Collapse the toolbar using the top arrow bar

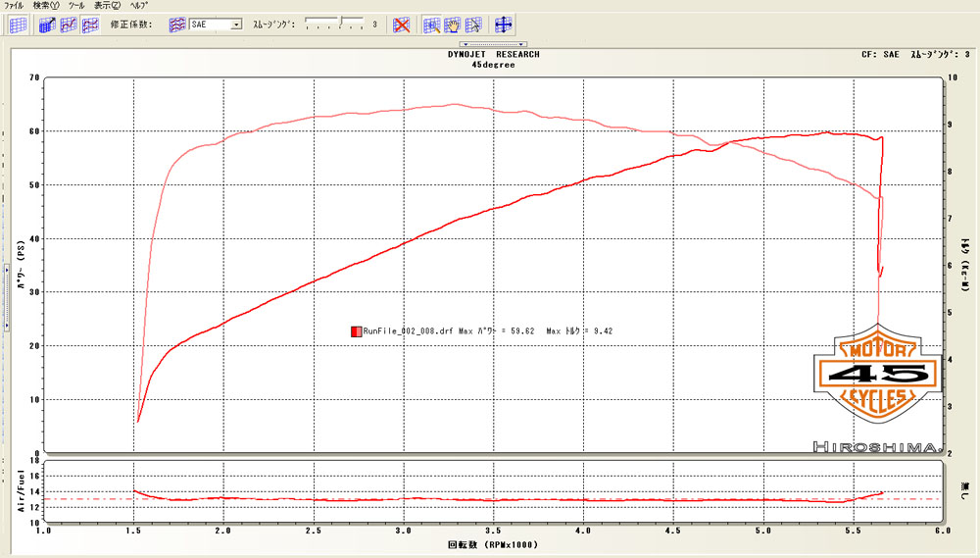point(494,44)
